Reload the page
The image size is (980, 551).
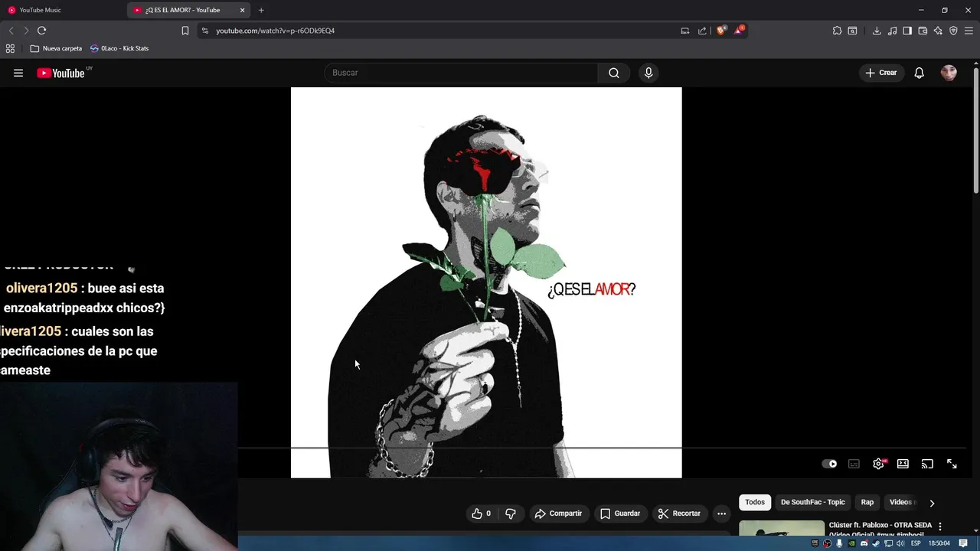point(41,31)
